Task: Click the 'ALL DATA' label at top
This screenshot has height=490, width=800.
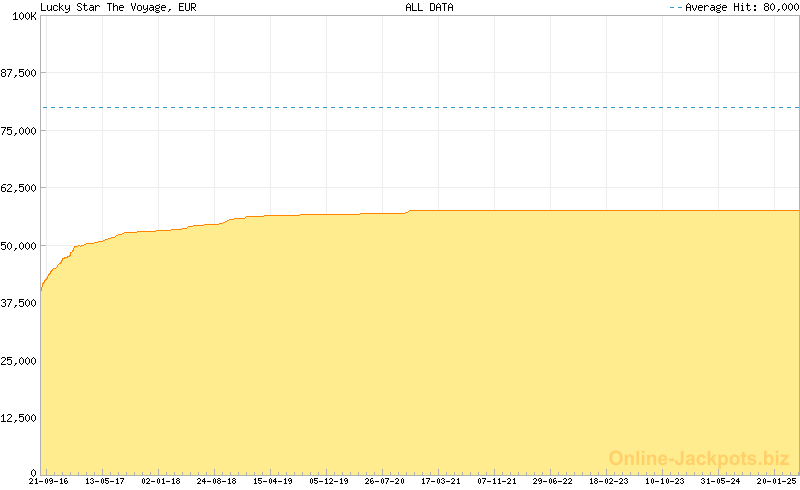Action: 429,7
